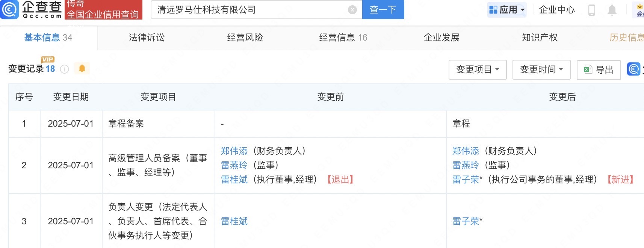Image resolution: width=644 pixels, height=248 pixels.
Task: Open the mobile phone app icon
Action: pos(591,10)
